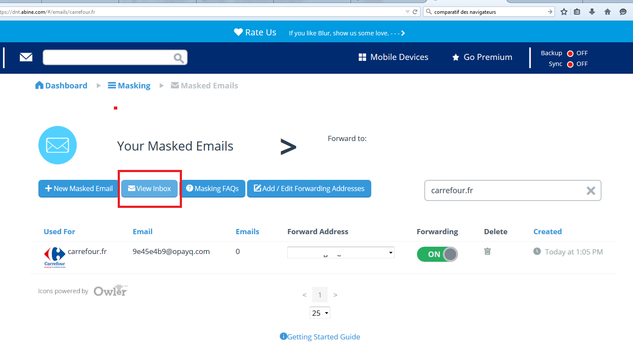This screenshot has width=633, height=364.
Task: Click carrefour.fr name in the table row
Action: tap(87, 251)
